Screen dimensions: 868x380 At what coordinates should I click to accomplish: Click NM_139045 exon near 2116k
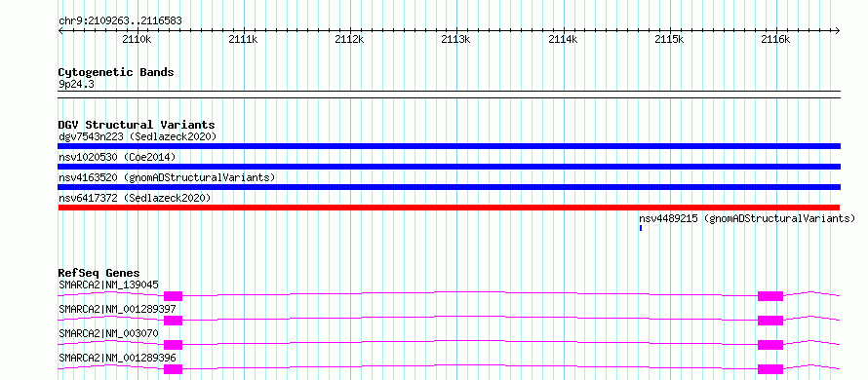tap(770, 296)
